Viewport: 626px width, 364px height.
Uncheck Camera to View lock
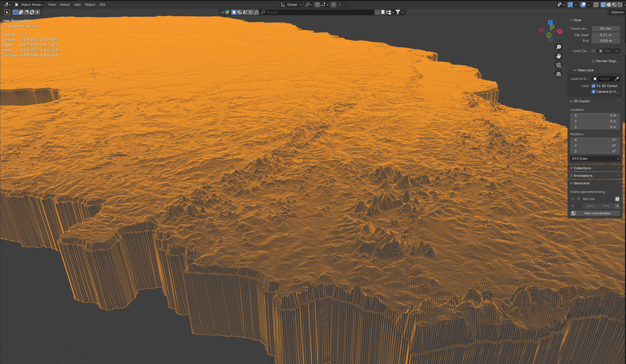[x=593, y=92]
